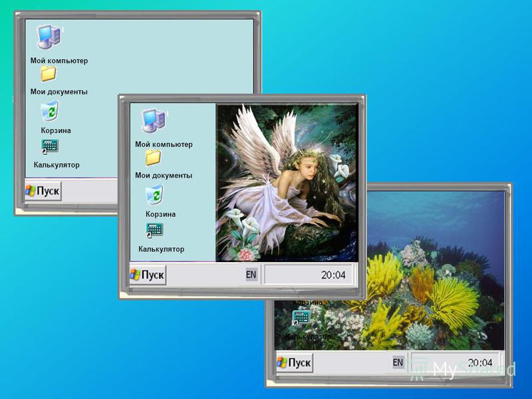The height and width of the screenshot is (399, 532).
Task: Click the Пуск button on the plain desktop
Action: coord(43,191)
